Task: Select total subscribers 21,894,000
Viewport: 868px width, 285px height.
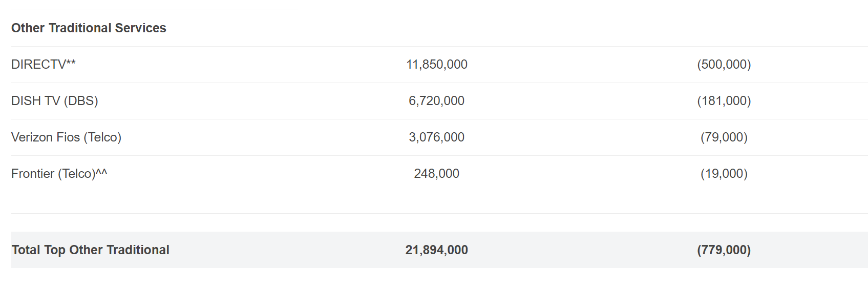Action: point(437,250)
